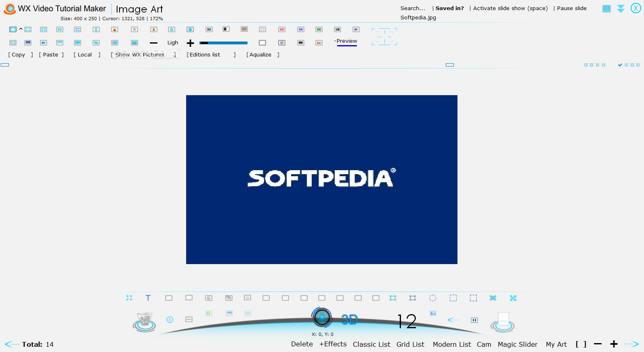Select the text T tool
This screenshot has height=352, width=644.
tap(148, 298)
